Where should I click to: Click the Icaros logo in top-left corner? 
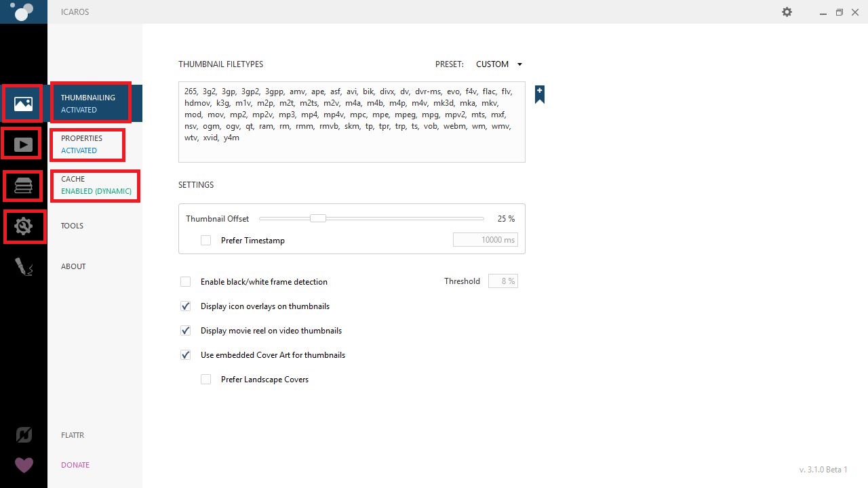(23, 12)
